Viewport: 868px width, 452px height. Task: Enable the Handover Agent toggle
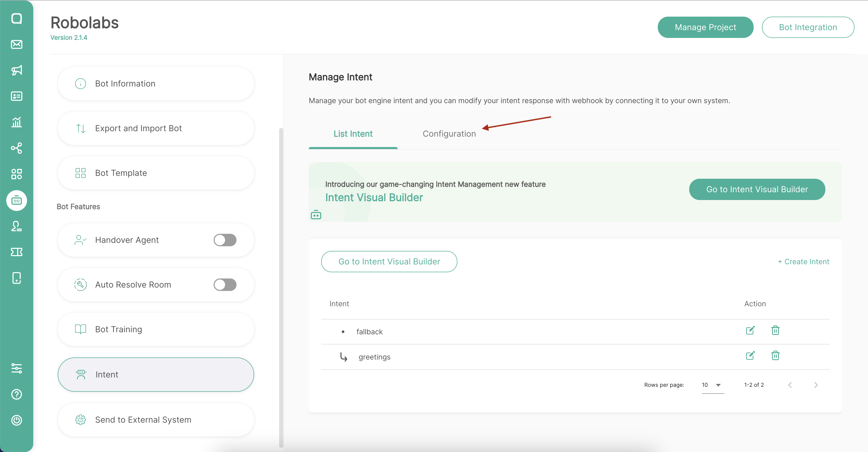pos(225,240)
